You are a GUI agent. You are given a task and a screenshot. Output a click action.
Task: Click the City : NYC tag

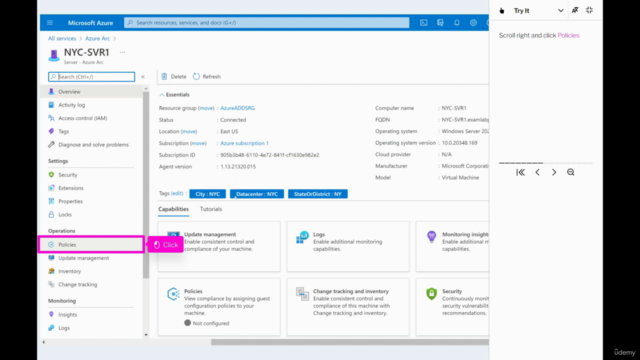click(x=207, y=194)
